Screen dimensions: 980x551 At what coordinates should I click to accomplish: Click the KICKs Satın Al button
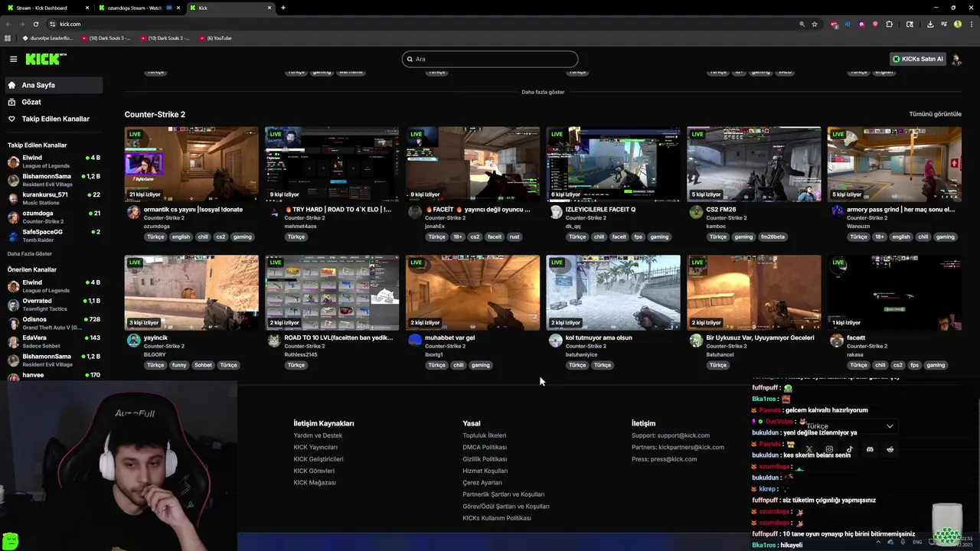[x=918, y=59]
